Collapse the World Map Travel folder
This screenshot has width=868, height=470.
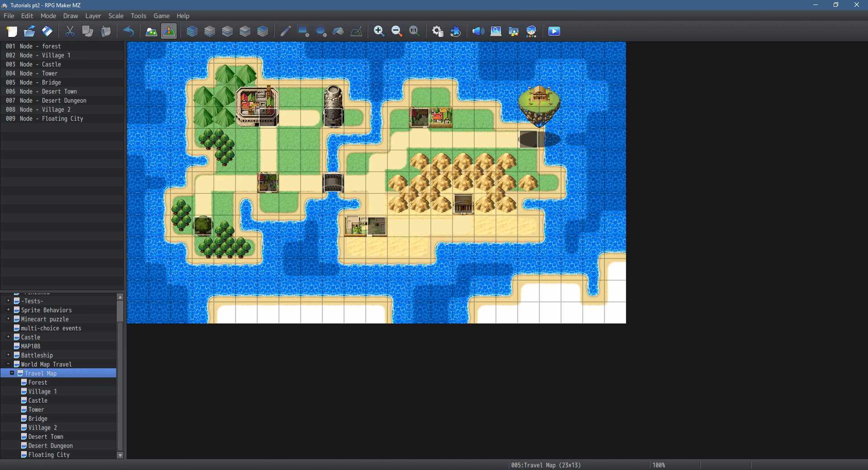point(8,364)
